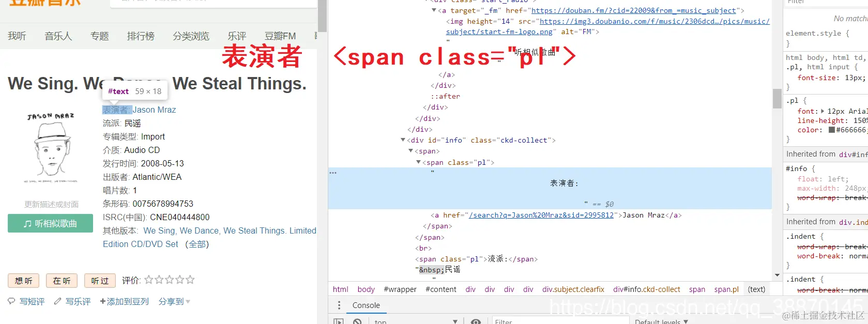The image size is (868, 324).
Task: Select #content in the DOM breadcrumb
Action: pyautogui.click(x=441, y=289)
